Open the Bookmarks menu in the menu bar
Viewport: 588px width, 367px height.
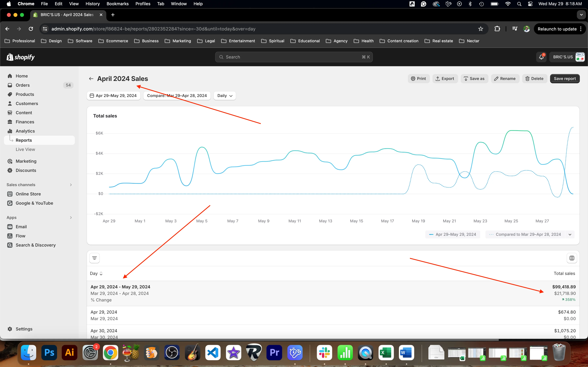click(x=118, y=4)
